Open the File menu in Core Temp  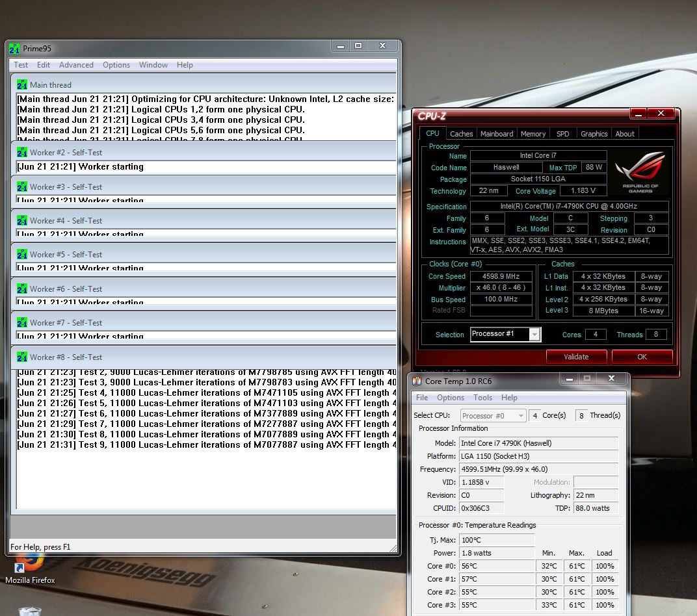tap(422, 398)
